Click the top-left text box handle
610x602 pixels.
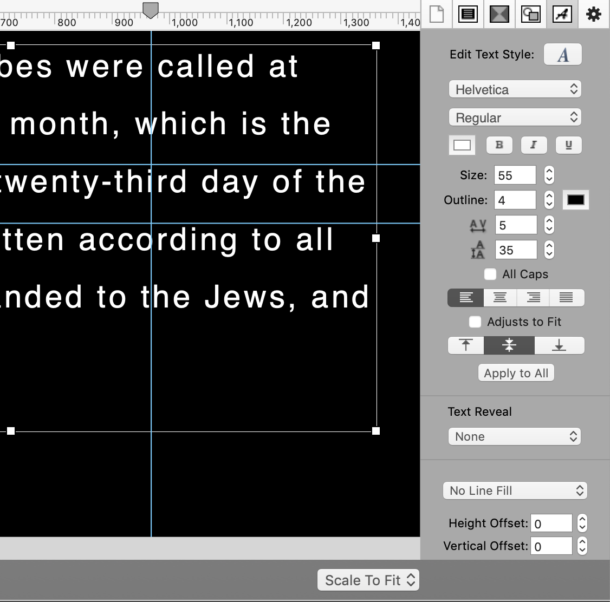(11, 46)
